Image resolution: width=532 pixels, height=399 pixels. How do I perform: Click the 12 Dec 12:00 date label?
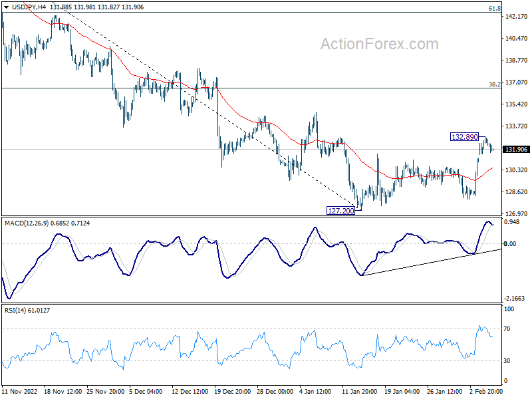(x=190, y=392)
